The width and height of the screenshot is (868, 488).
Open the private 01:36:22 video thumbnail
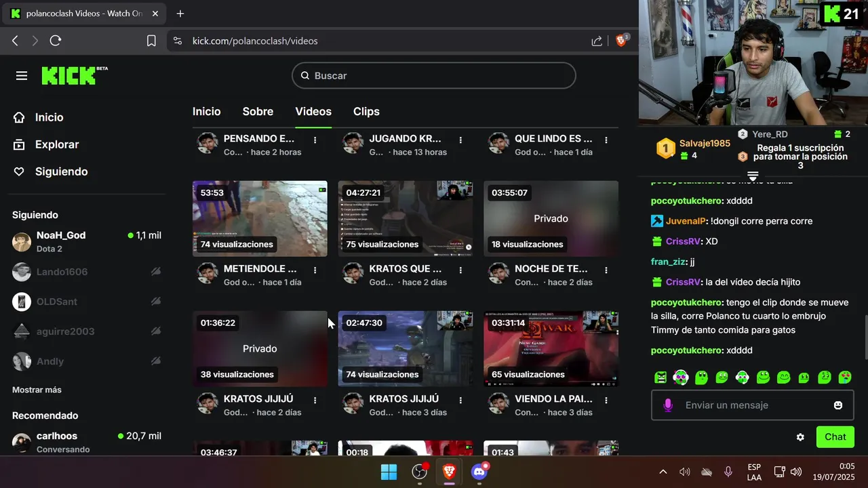[x=260, y=348]
